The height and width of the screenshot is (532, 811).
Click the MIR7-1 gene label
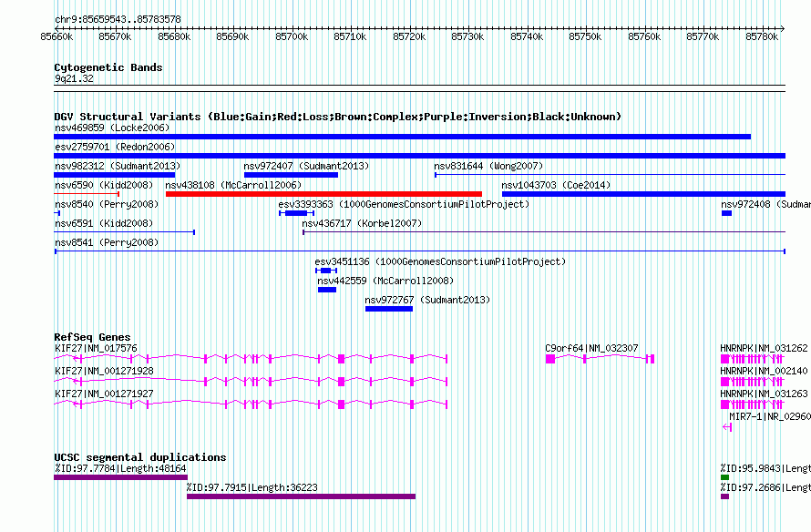point(770,416)
